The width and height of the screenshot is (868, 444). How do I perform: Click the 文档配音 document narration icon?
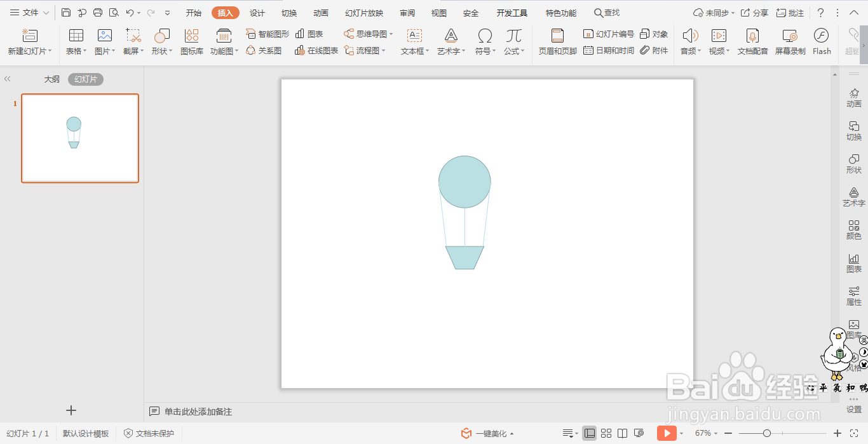tap(753, 42)
